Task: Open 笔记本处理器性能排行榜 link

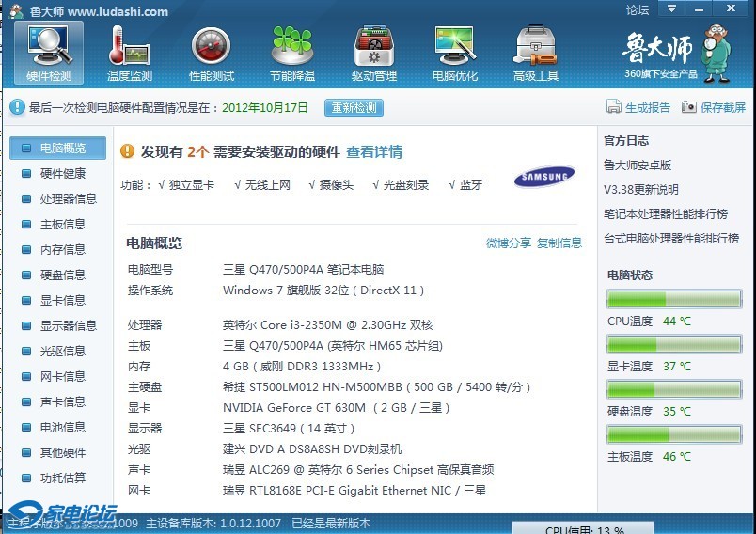Action: pyautogui.click(x=666, y=214)
